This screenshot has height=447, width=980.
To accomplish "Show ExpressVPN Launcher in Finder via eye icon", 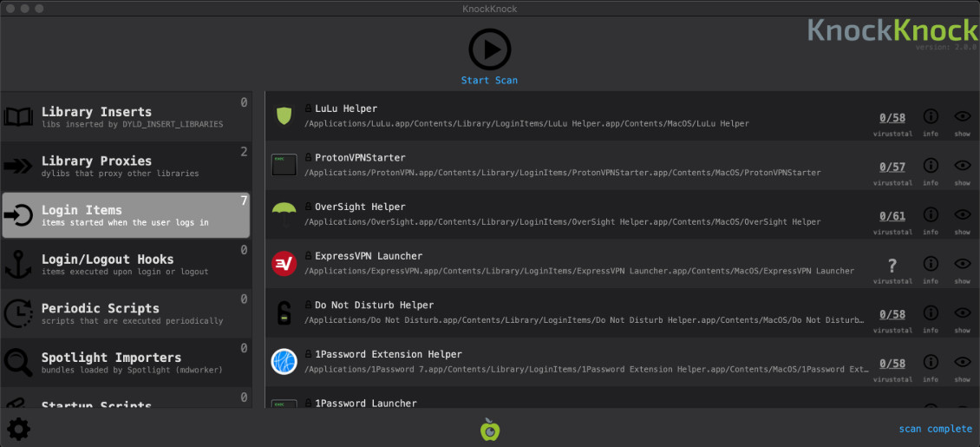I will [x=963, y=264].
